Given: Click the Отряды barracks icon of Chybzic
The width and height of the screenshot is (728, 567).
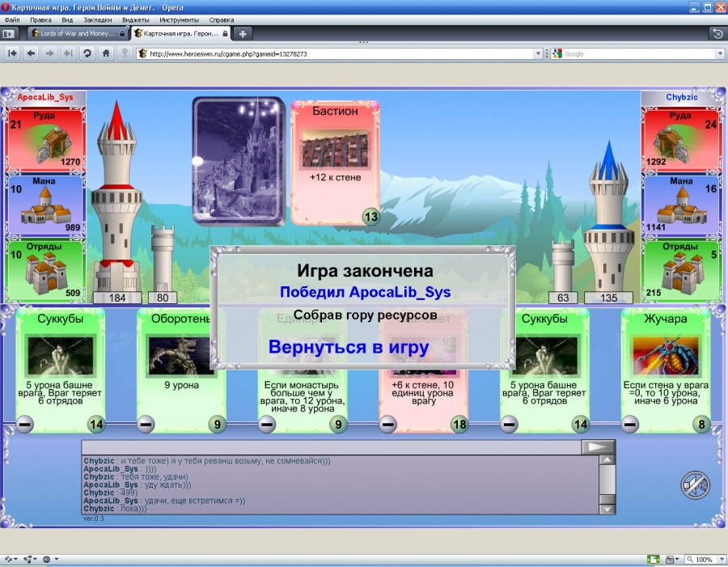Looking at the screenshot, I should pyautogui.click(x=682, y=273).
